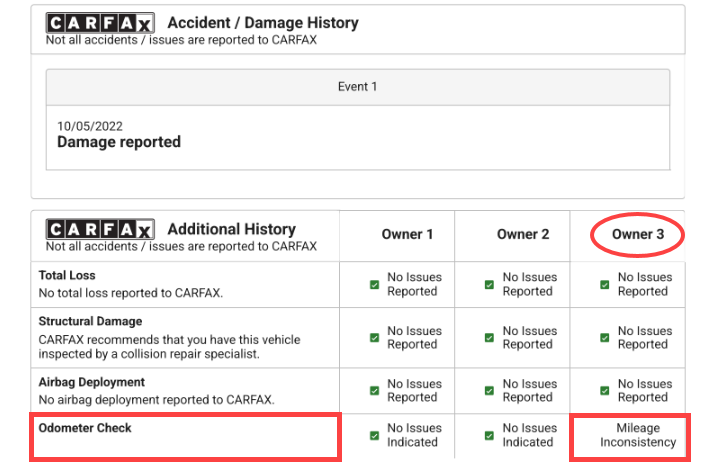Click the disclaimer under Accident / Damage History
The width and height of the screenshot is (715, 470).
point(181,40)
